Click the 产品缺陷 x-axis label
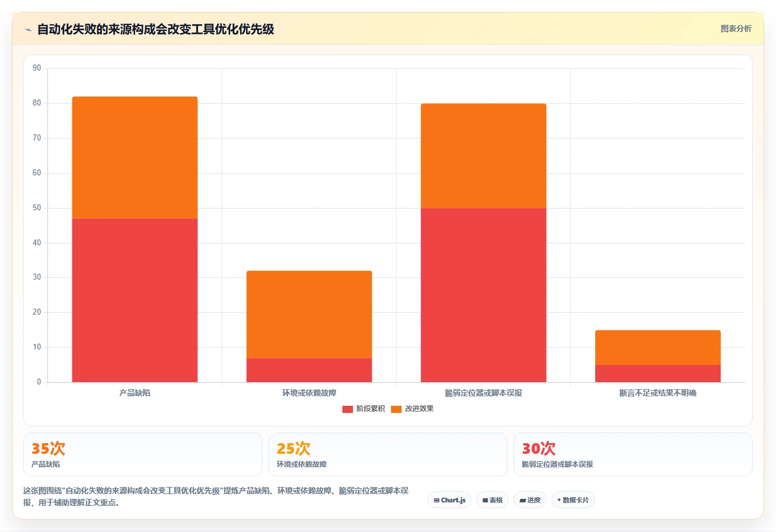Image resolution: width=776 pixels, height=532 pixels. coord(135,393)
